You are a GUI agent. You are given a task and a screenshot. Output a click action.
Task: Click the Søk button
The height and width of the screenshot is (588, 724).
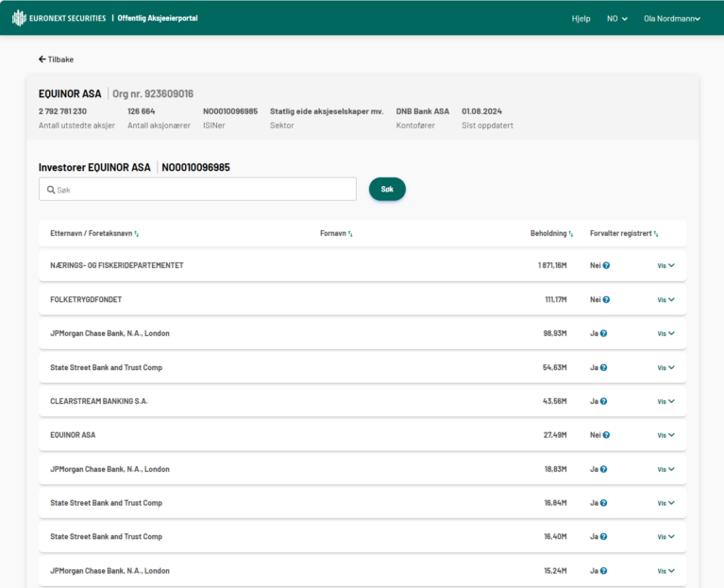pyautogui.click(x=387, y=189)
